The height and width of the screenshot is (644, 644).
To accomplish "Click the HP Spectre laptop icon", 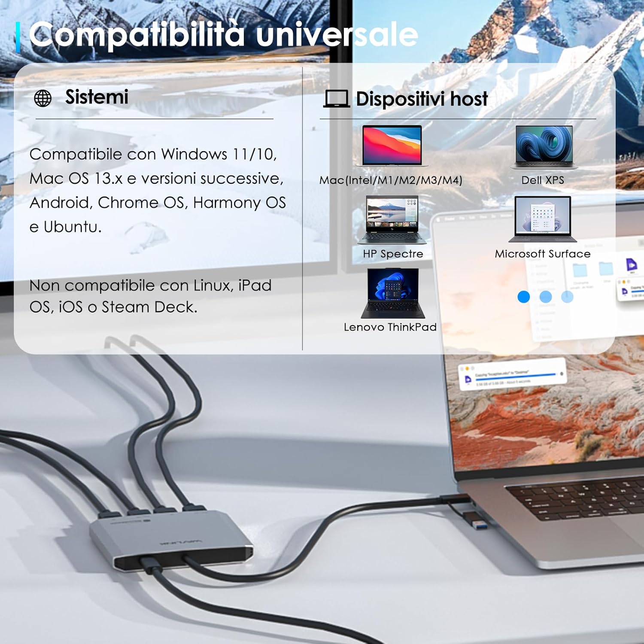I will [392, 218].
